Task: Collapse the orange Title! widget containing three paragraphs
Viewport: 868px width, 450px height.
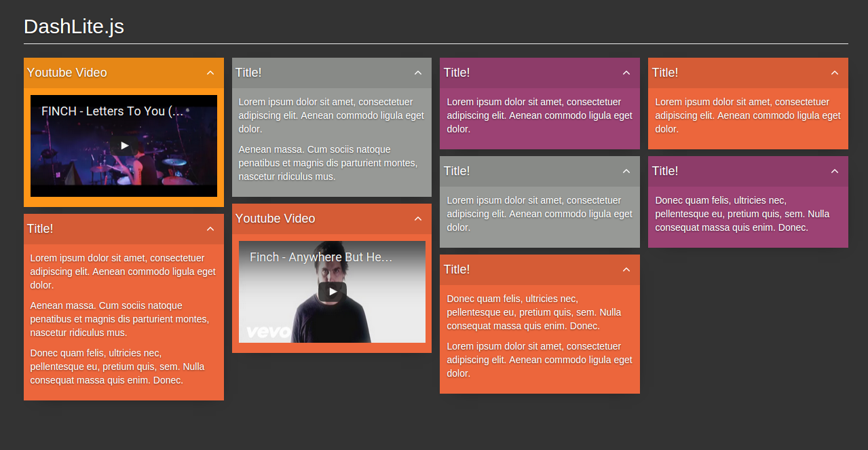Action: click(x=210, y=229)
